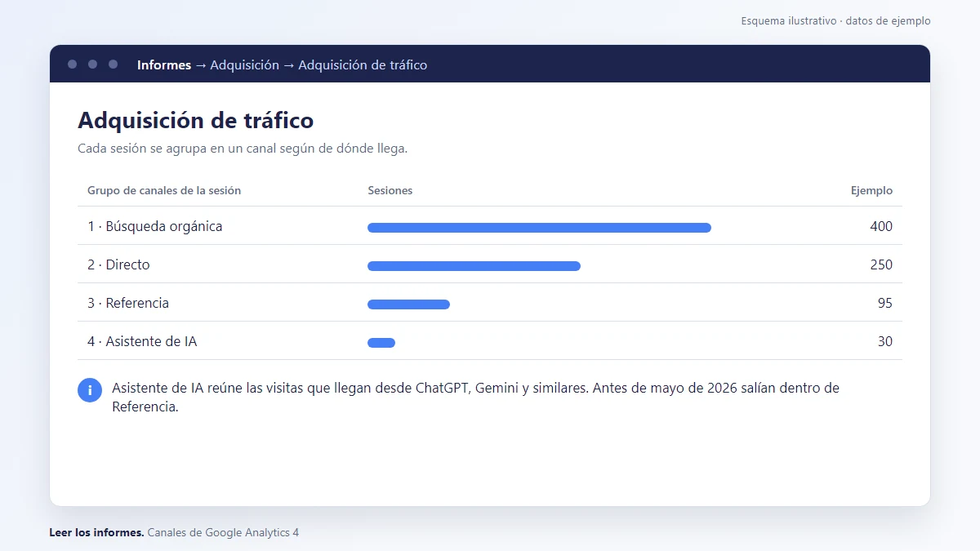Click the Asistente de IA sessions bar
The height and width of the screenshot is (551, 980).
click(x=381, y=343)
